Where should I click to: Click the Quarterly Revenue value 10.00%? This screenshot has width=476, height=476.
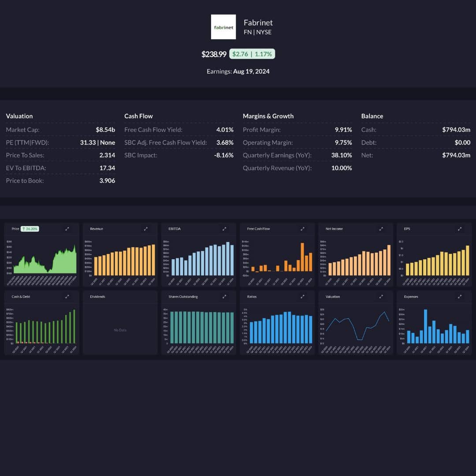point(342,168)
